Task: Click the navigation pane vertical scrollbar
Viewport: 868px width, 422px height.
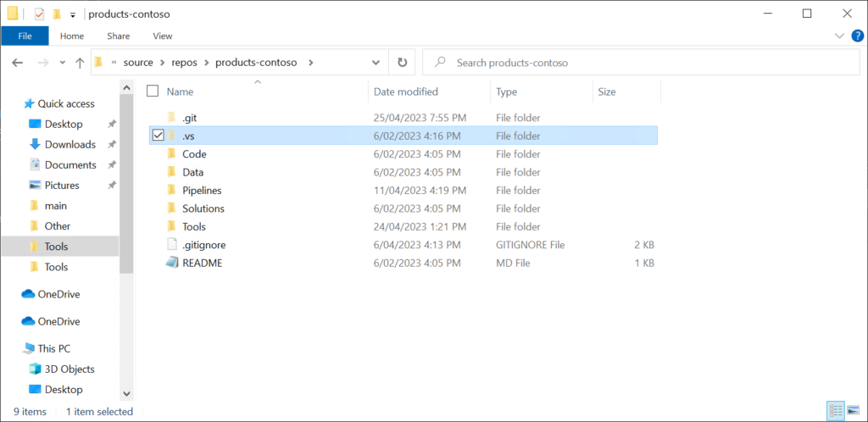Action: click(126, 237)
